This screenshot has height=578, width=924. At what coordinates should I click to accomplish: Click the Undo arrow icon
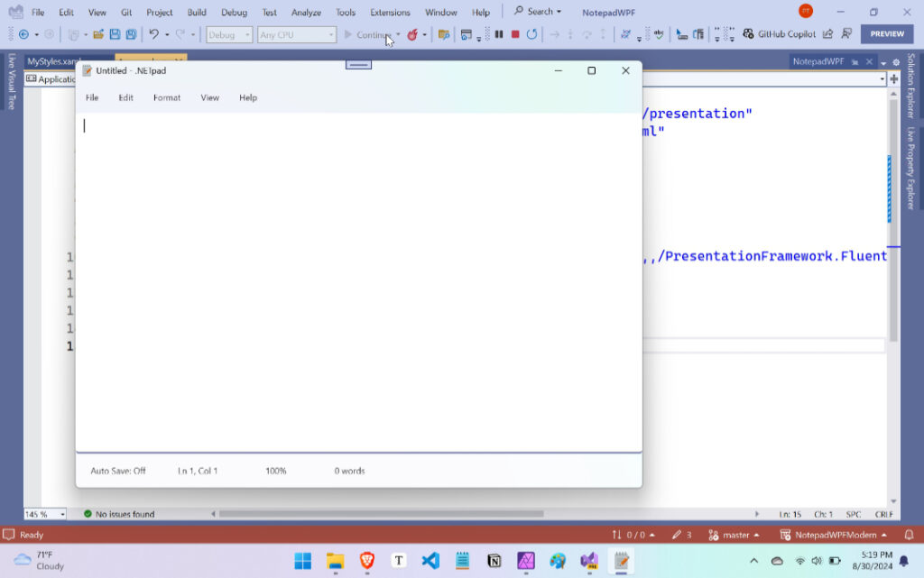(x=154, y=34)
